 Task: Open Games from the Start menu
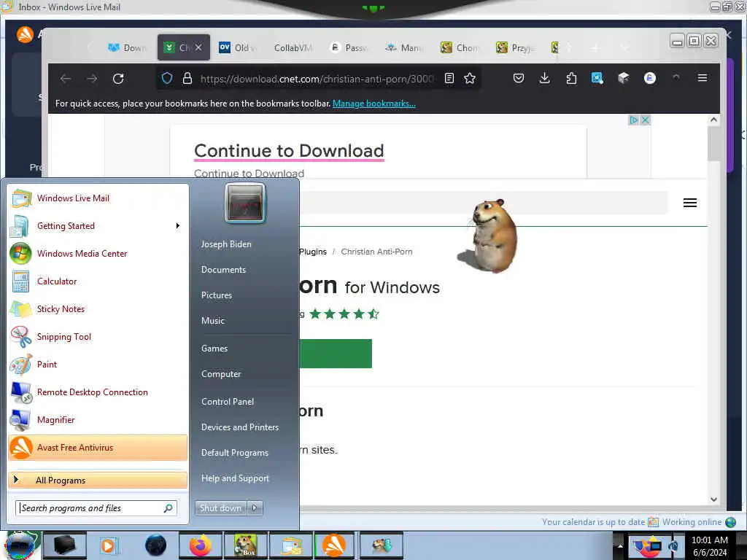[214, 348]
